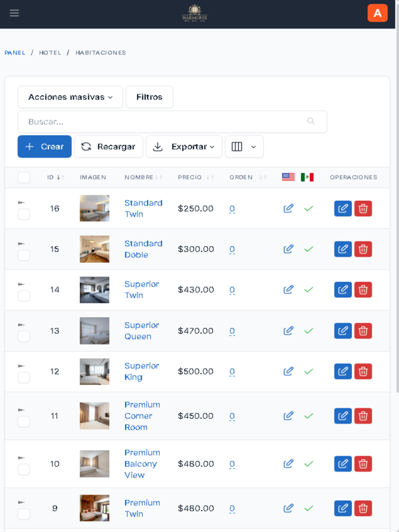
Task: Open the Exportar dropdown
Action: tap(184, 147)
